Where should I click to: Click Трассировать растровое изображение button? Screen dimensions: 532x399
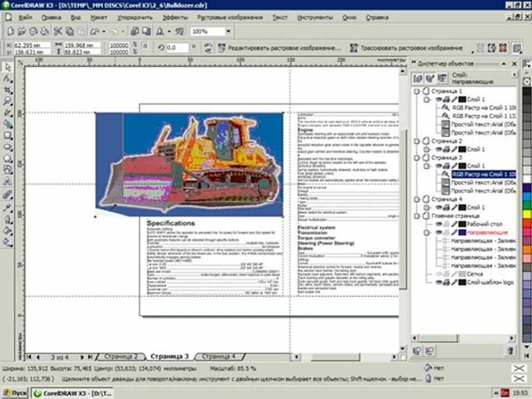click(406, 48)
